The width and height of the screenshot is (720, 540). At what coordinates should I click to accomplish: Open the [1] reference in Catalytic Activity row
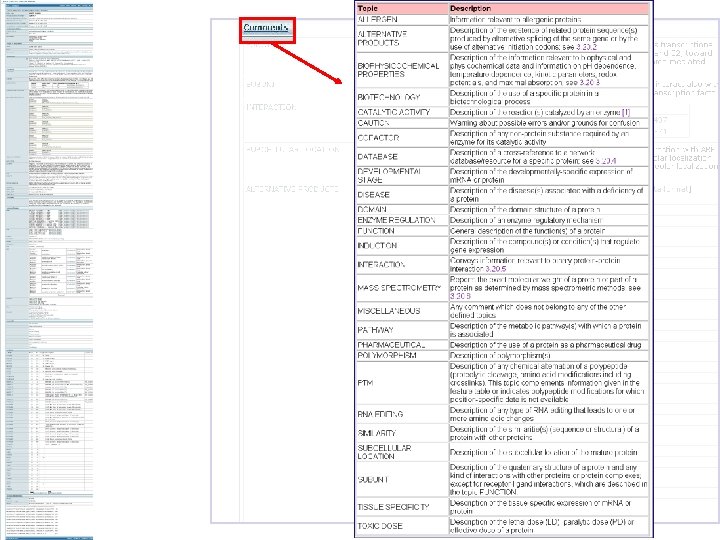(x=626, y=112)
